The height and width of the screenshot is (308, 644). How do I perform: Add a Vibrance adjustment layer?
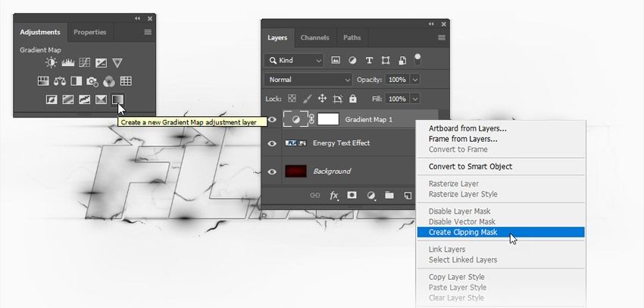coord(117,62)
